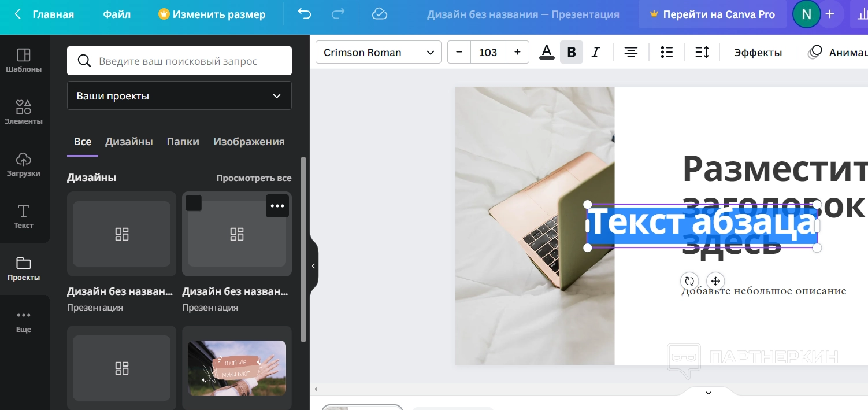Image resolution: width=868 pixels, height=410 pixels.
Task: Redo the last action
Action: click(339, 14)
